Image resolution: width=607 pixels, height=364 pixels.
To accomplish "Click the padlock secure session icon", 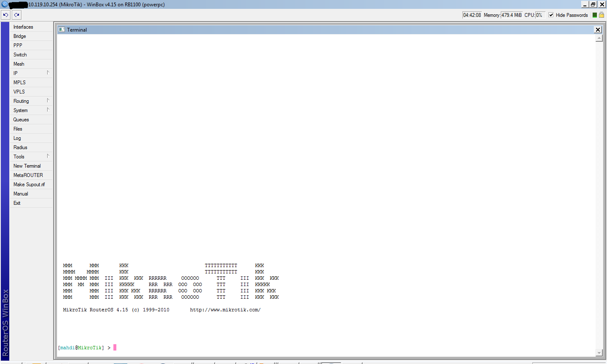I will (602, 15).
